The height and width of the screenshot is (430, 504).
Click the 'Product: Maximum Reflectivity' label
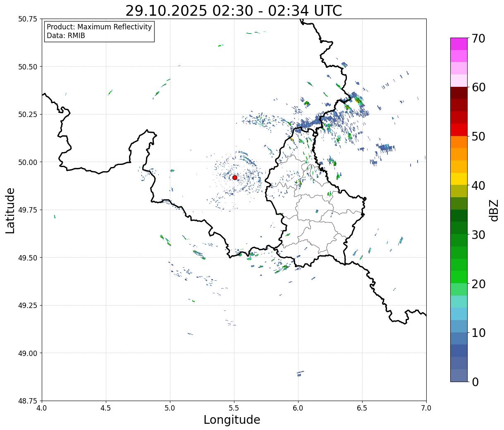[x=99, y=27]
